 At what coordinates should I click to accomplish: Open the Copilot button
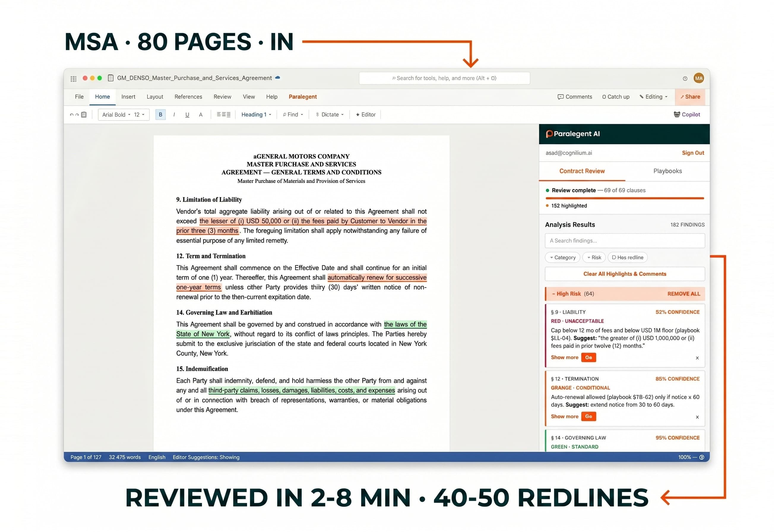[x=687, y=115]
